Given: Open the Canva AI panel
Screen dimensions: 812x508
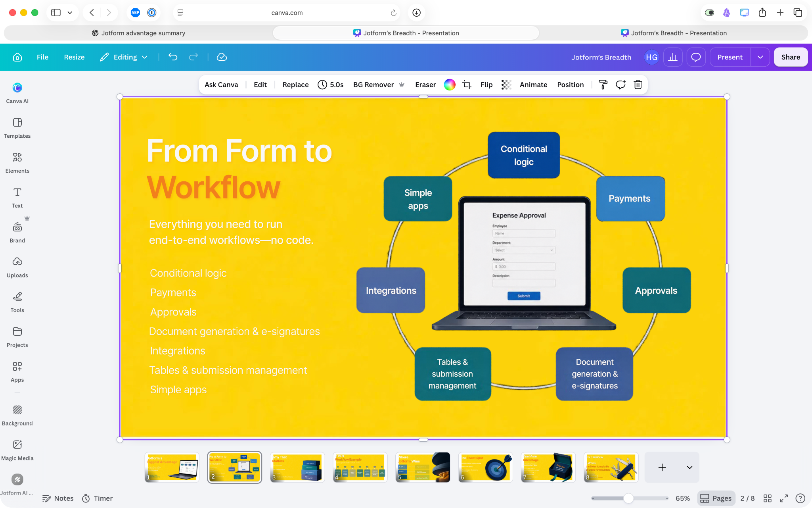Looking at the screenshot, I should 17,93.
